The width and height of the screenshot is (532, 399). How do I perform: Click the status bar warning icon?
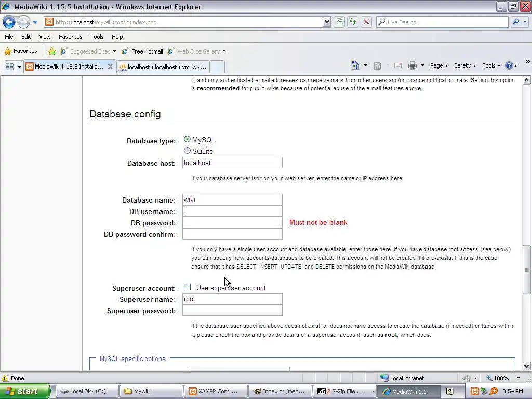tap(5, 378)
